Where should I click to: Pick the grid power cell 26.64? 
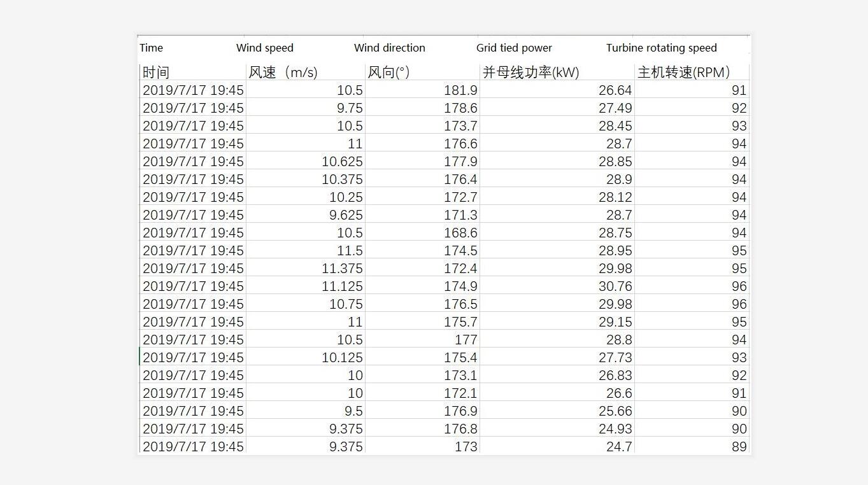[x=557, y=90]
